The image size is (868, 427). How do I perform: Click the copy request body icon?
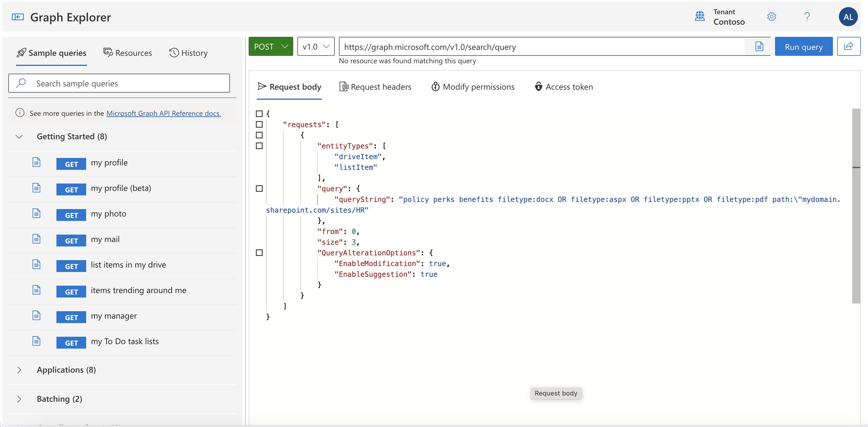click(759, 46)
